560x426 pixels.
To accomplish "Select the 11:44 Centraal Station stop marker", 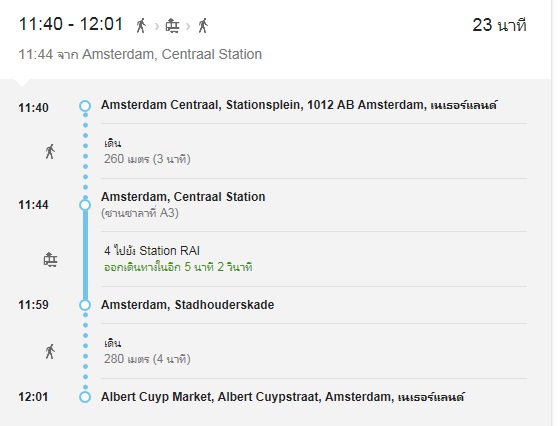I will click(x=85, y=205).
